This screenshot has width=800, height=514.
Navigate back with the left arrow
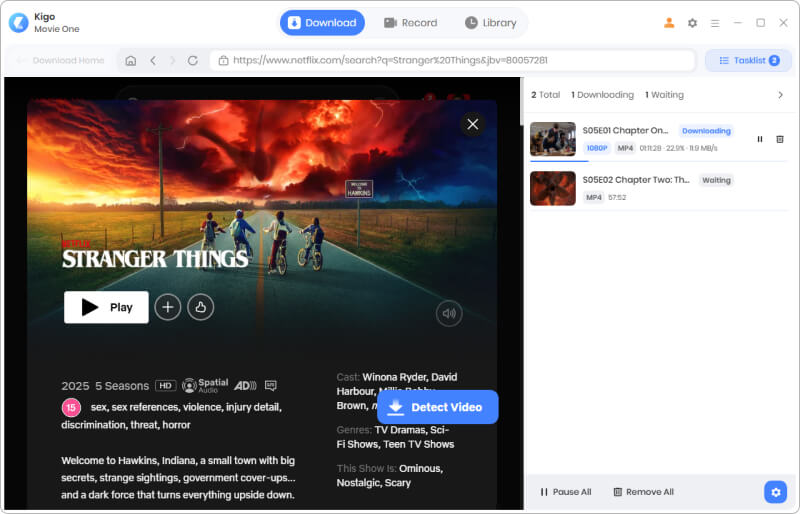(x=153, y=60)
